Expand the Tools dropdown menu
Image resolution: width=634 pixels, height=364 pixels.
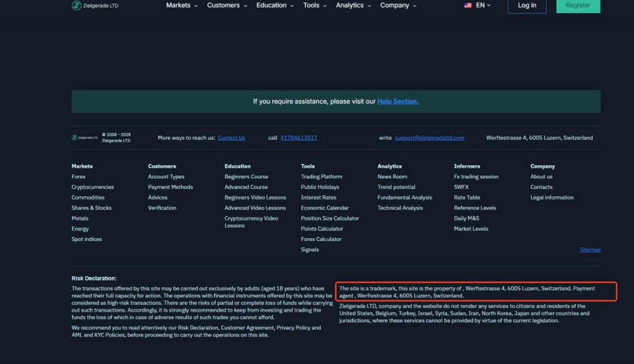[x=315, y=5]
